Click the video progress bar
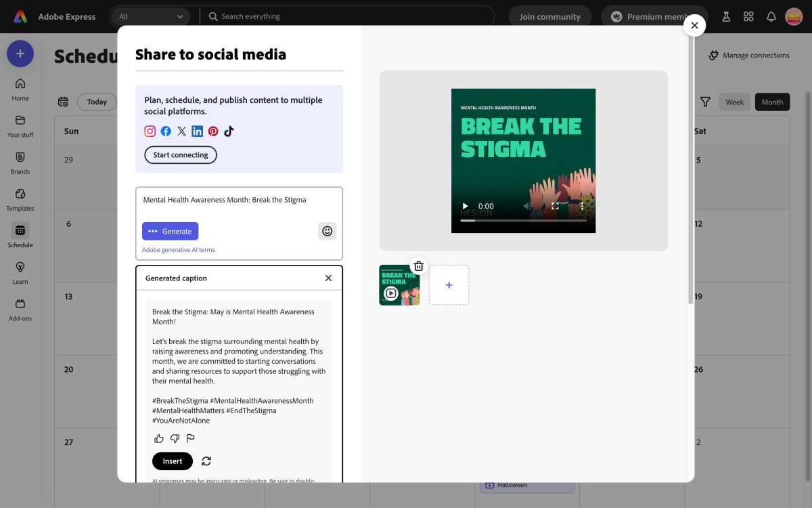 click(x=524, y=220)
